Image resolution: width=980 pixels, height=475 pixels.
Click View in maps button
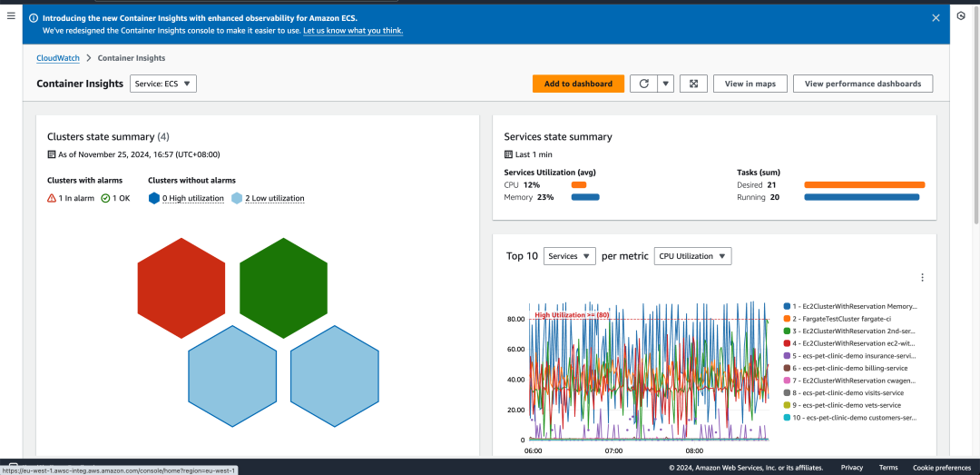[x=750, y=84]
